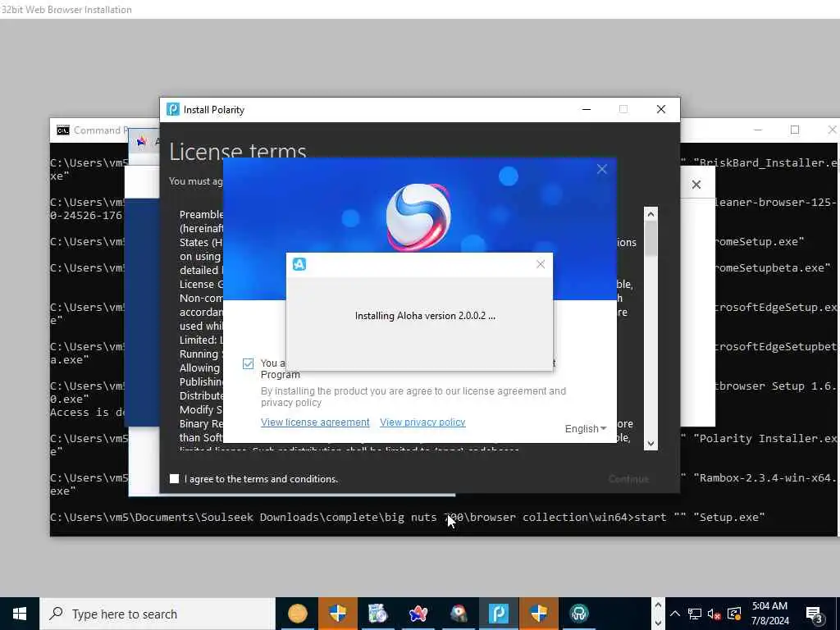Open the setup disc installer taskbar icon
The height and width of the screenshot is (630, 840).
tap(377, 614)
